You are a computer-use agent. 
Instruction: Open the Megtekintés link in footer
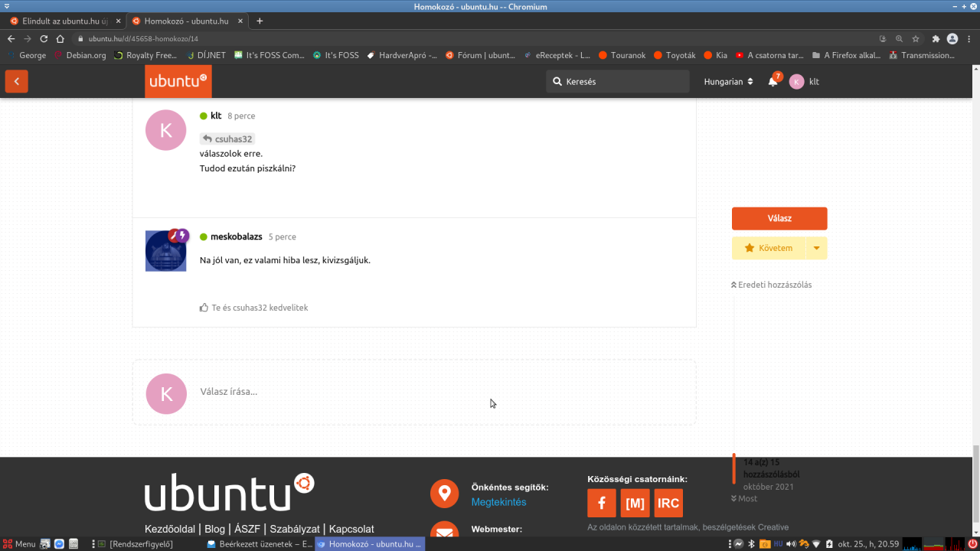pos(498,502)
